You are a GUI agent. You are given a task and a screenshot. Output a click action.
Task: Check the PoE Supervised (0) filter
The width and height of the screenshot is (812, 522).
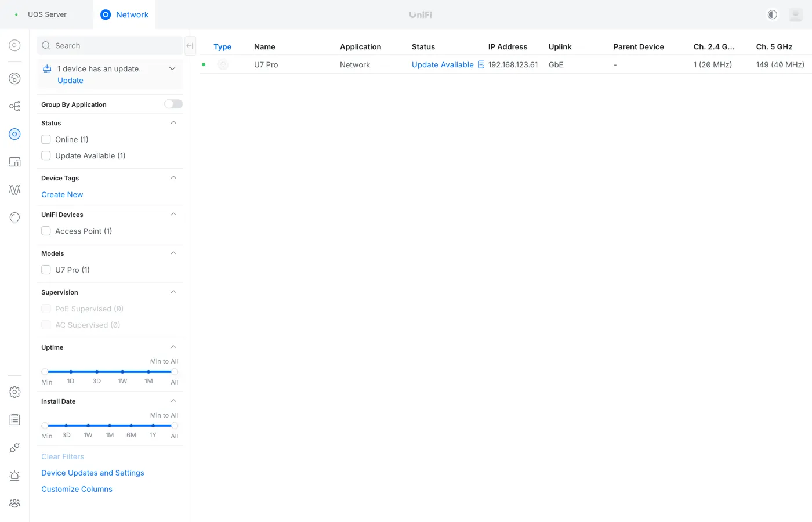(46, 309)
